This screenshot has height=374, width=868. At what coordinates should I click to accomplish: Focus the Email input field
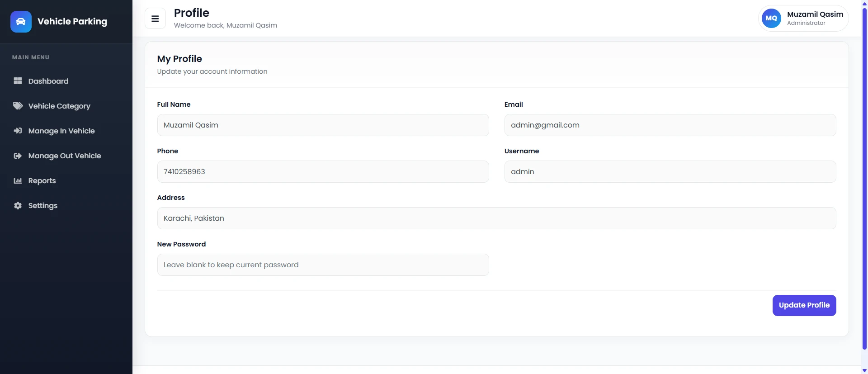[670, 125]
